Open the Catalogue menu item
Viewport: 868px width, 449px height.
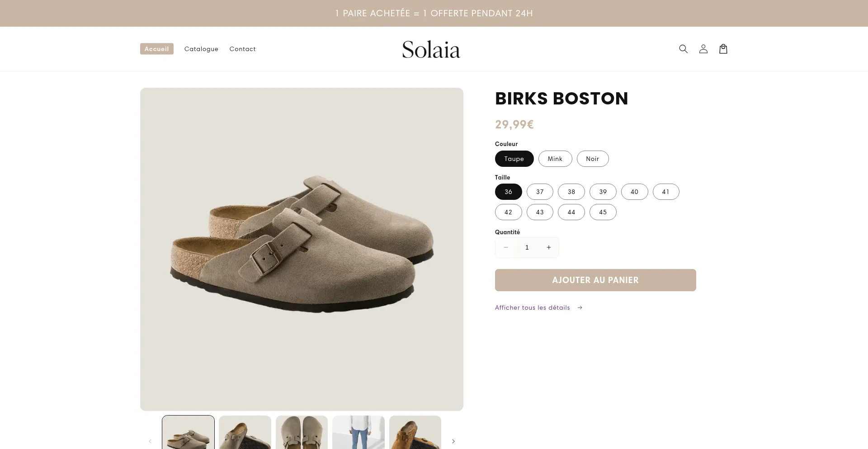[201, 49]
